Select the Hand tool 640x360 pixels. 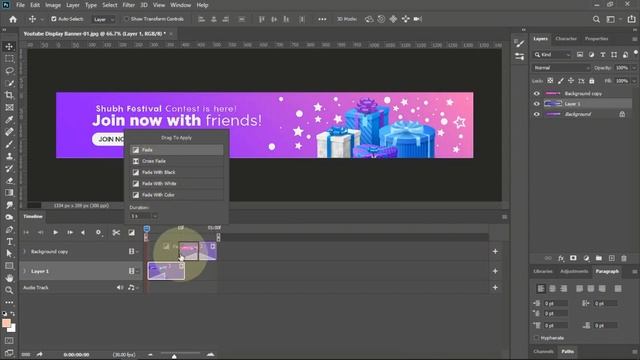[9, 278]
